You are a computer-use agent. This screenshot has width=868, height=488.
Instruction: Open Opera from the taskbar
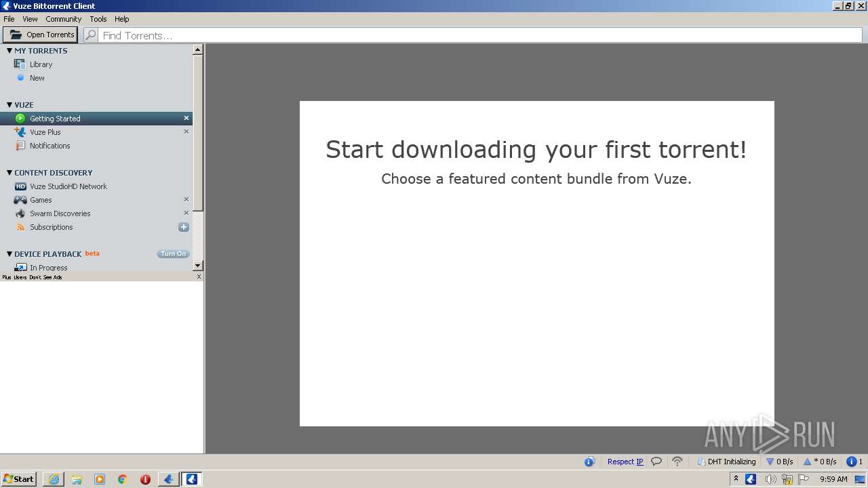[x=145, y=479]
